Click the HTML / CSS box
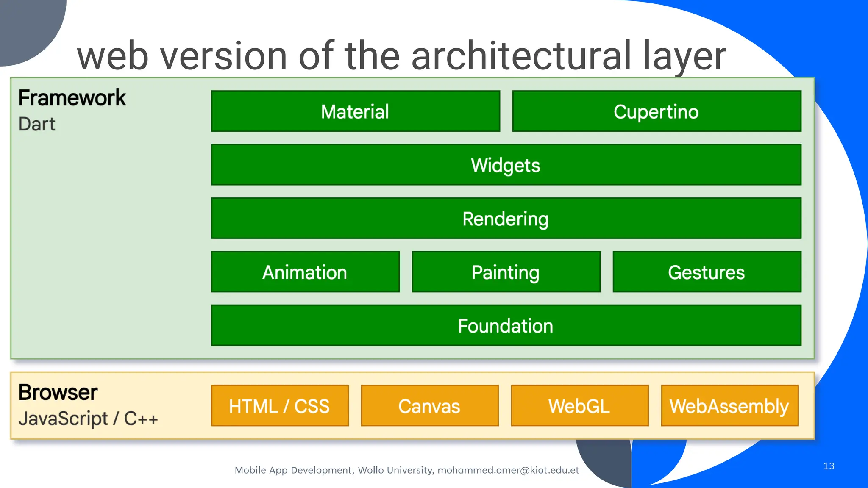This screenshot has height=488, width=868. click(x=280, y=406)
